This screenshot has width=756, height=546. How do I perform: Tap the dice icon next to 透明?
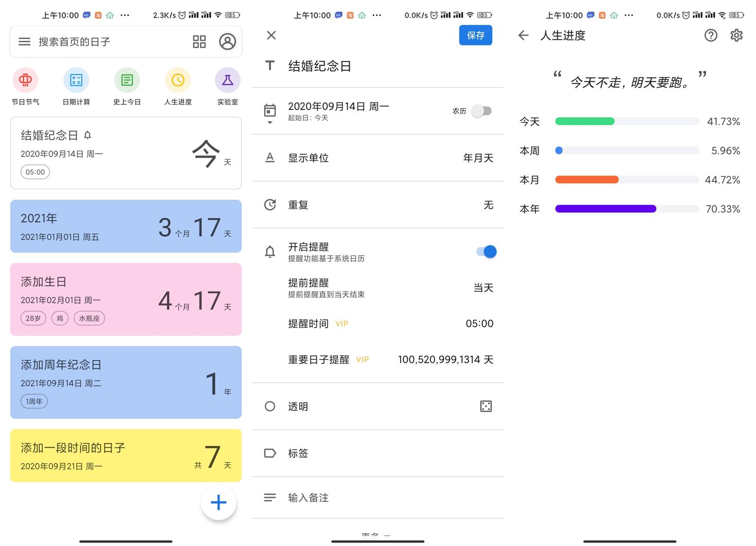[x=486, y=406]
